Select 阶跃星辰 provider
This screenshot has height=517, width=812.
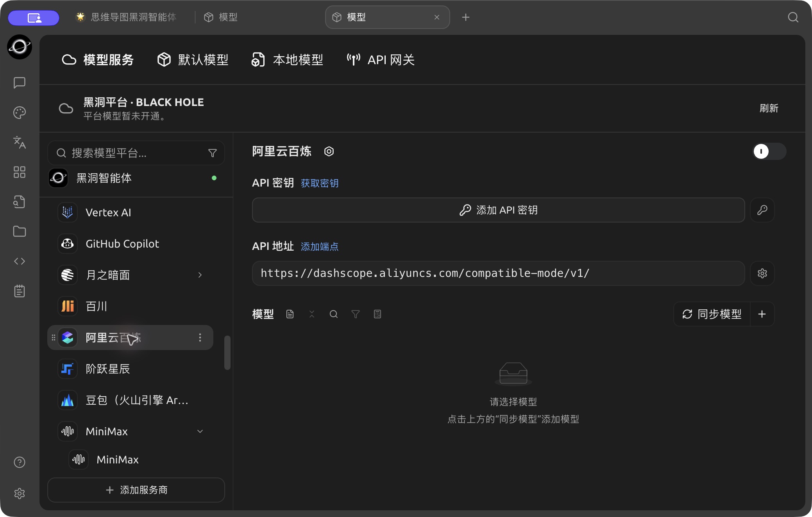[x=130, y=369]
